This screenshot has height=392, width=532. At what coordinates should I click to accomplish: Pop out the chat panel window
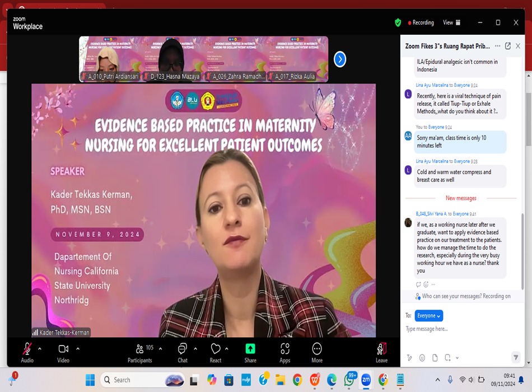pyautogui.click(x=508, y=46)
